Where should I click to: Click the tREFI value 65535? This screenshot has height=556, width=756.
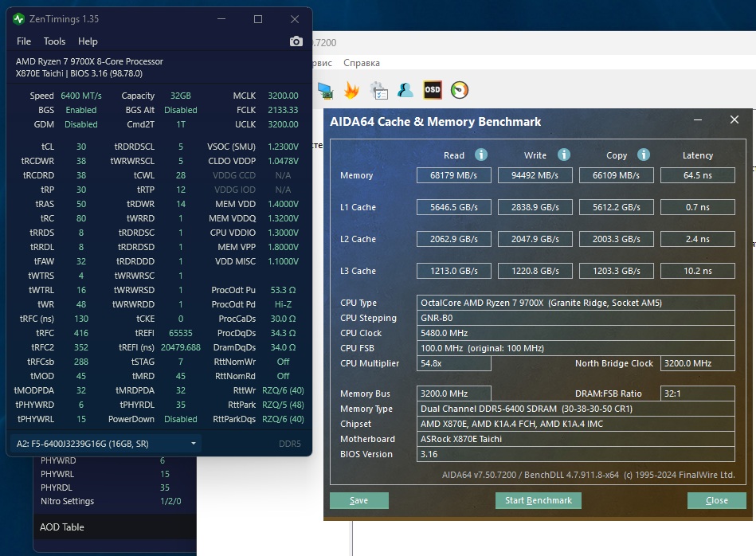point(181,333)
